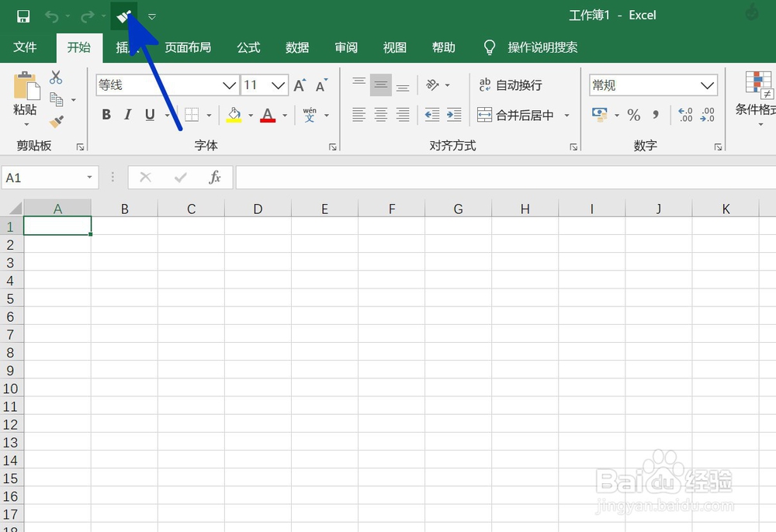
Task: Expand customize quick access toolbar arrow
Action: pyautogui.click(x=152, y=17)
